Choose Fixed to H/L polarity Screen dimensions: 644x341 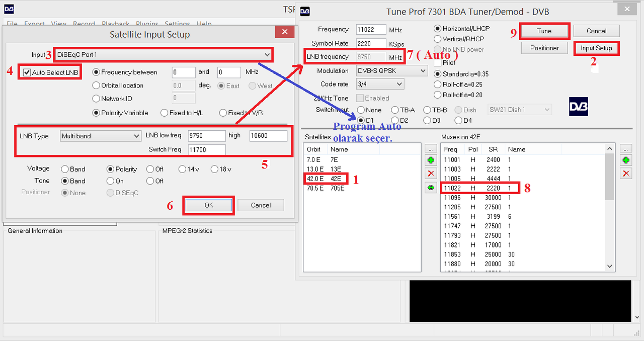tap(164, 113)
